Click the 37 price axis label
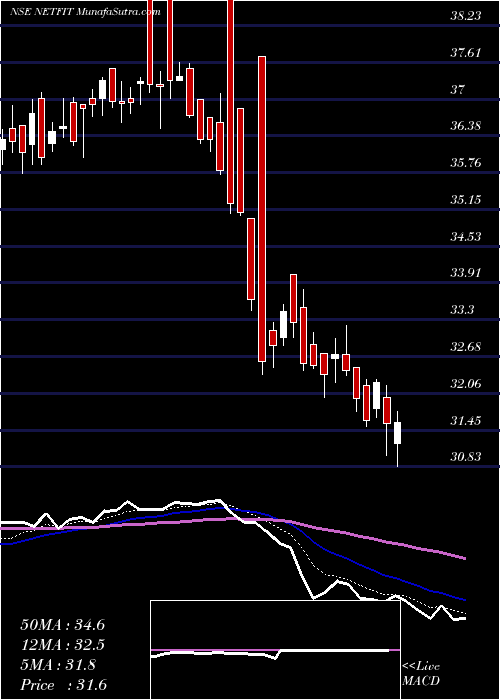This screenshot has width=500, height=700. click(x=458, y=90)
